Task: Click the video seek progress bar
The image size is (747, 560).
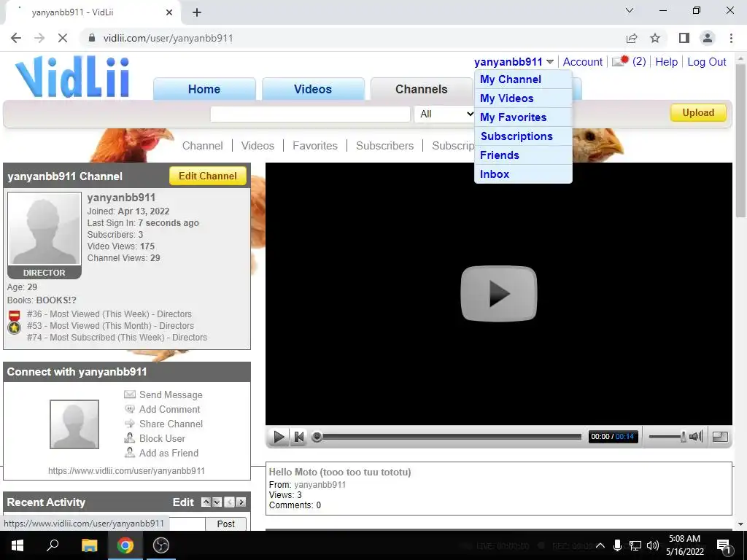Action: [447, 437]
